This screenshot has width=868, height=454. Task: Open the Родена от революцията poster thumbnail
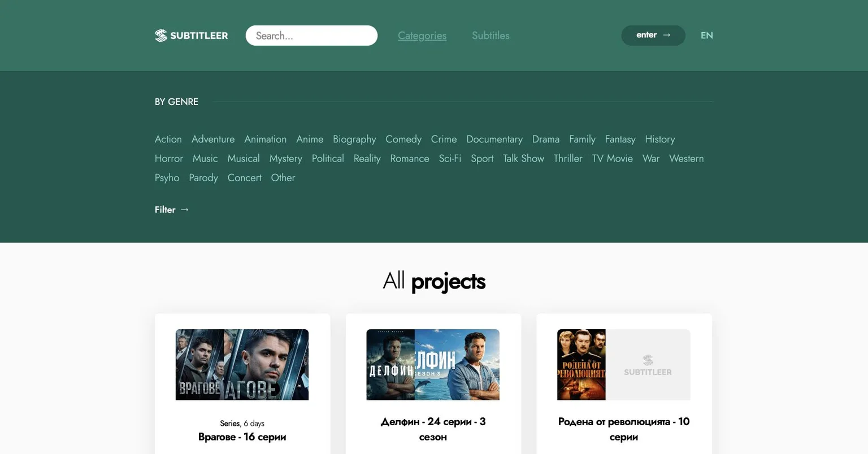pos(624,365)
